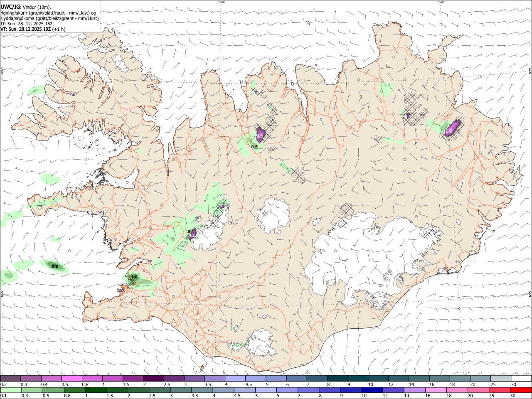Select the 2.5 swatch in the rain scale
This screenshot has width=532, height=399.
(x=160, y=390)
